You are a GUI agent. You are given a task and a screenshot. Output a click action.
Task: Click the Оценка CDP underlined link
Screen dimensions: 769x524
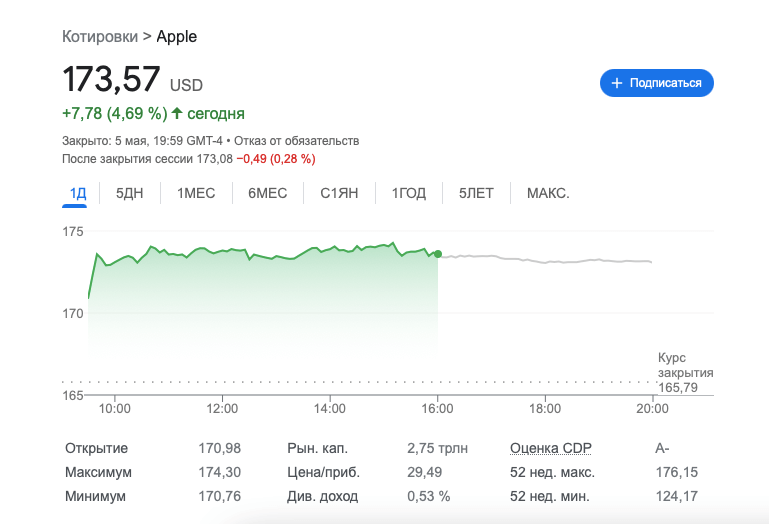pyautogui.click(x=551, y=448)
